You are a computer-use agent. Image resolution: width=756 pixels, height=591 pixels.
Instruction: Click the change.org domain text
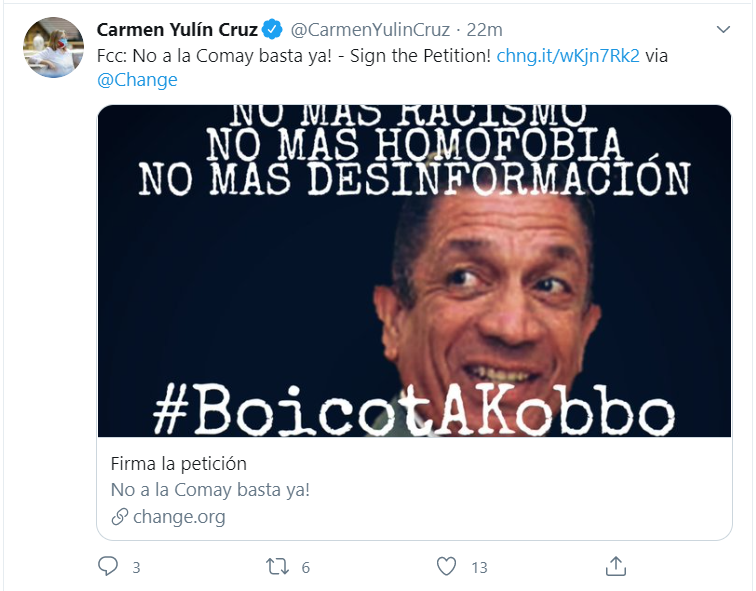pos(179,517)
